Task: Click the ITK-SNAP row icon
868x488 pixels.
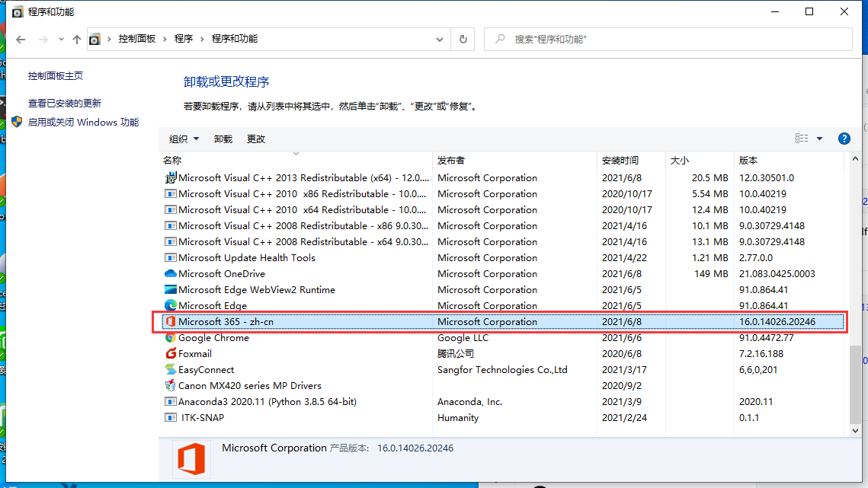Action: click(171, 418)
